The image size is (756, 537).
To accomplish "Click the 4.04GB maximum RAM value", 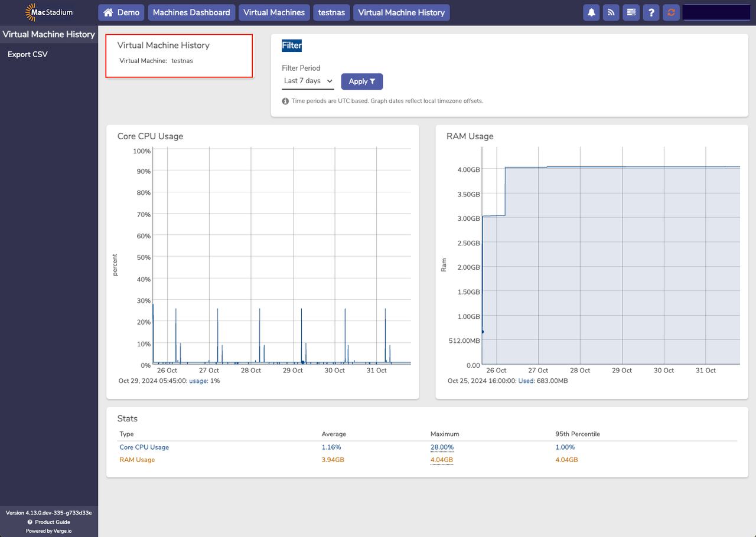I will [442, 460].
